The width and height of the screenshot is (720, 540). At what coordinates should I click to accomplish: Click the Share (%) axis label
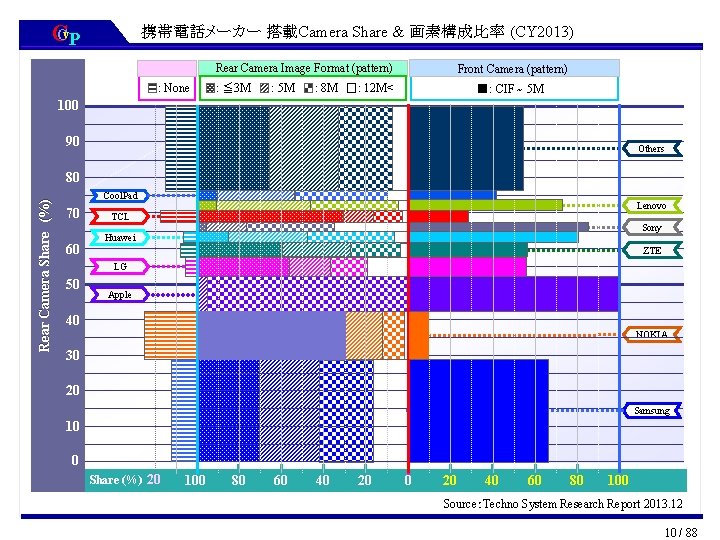[x=116, y=480]
